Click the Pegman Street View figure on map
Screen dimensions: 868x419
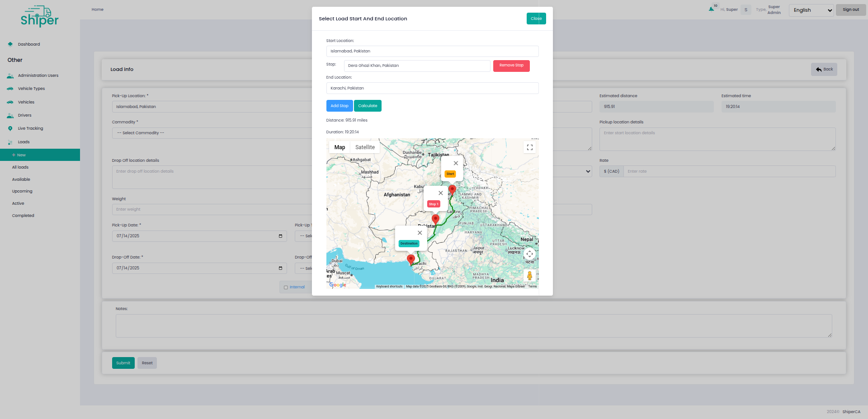pyautogui.click(x=529, y=276)
